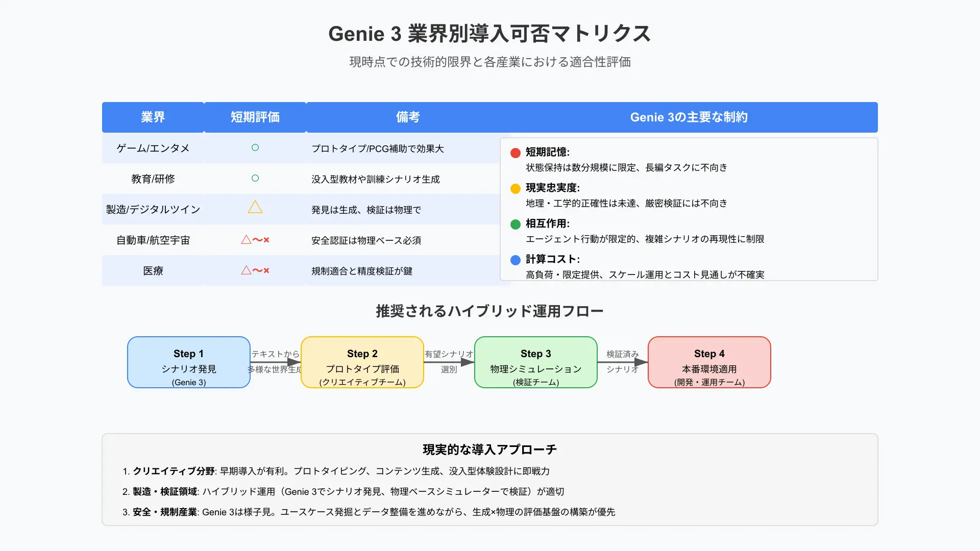
Task: Click the note プロトタイプ/PCG補助で効果大
Action: [x=378, y=148]
